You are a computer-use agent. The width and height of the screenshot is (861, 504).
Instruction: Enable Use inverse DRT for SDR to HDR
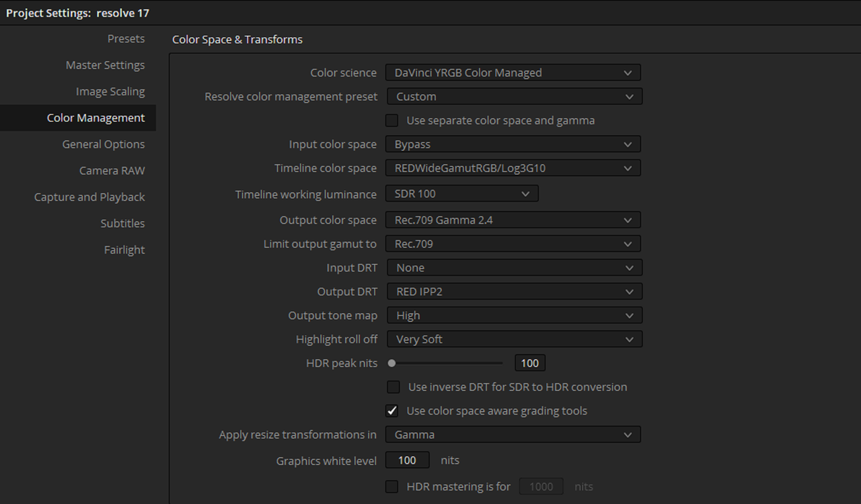393,387
